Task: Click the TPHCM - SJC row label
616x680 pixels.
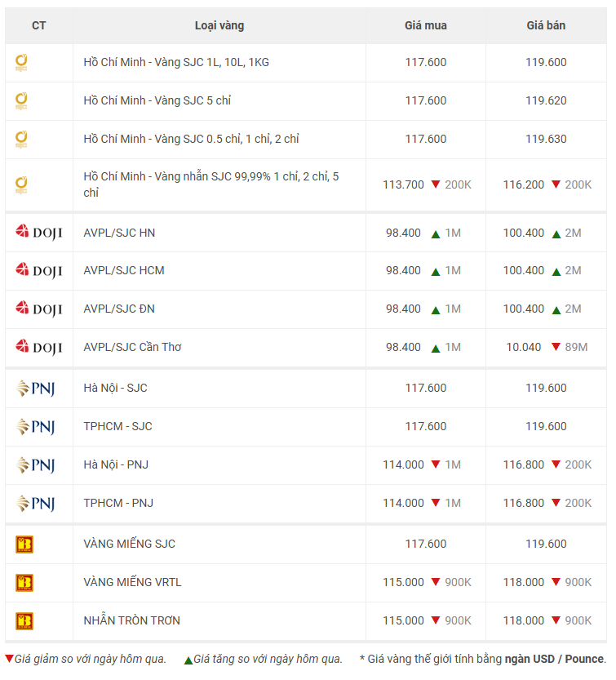Action: coord(117,426)
